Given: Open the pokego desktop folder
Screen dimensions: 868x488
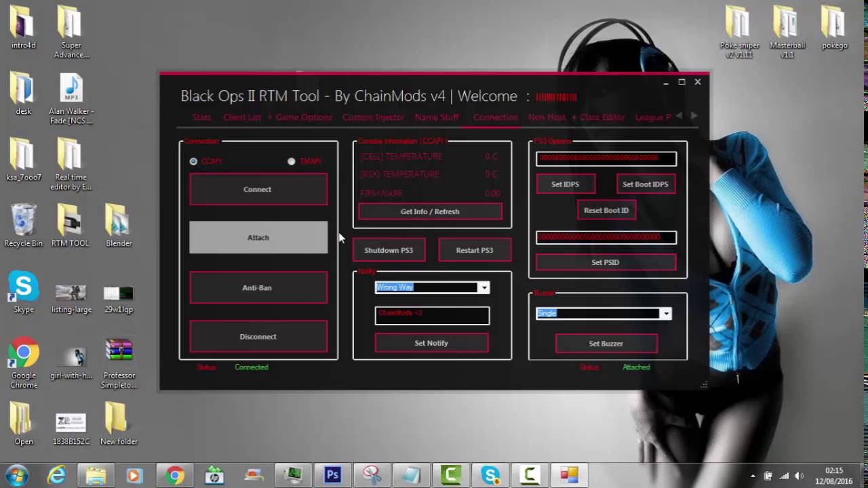Looking at the screenshot, I should click(835, 28).
